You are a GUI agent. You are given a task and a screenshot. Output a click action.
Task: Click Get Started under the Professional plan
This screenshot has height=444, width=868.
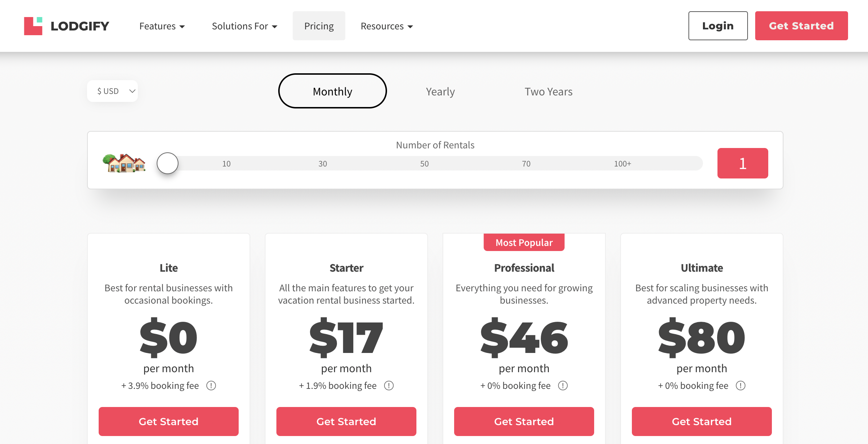(x=524, y=421)
